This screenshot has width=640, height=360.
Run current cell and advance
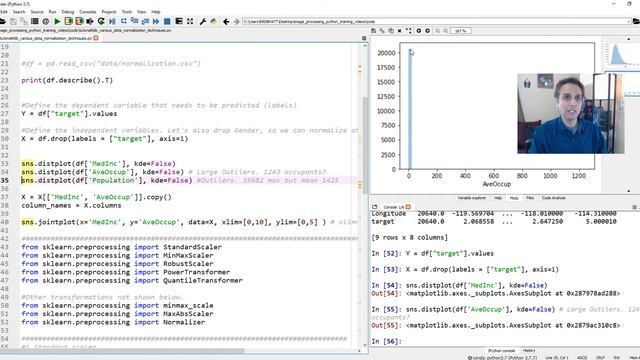click(x=79, y=21)
